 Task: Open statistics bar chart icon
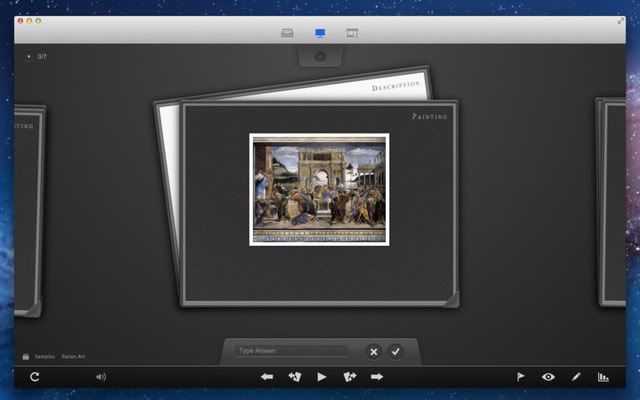(603, 377)
